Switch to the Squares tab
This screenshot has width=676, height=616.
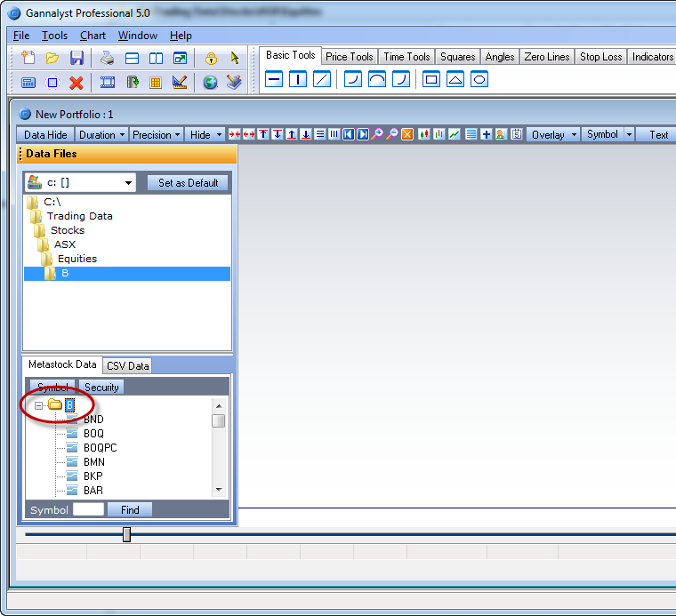pos(457,56)
